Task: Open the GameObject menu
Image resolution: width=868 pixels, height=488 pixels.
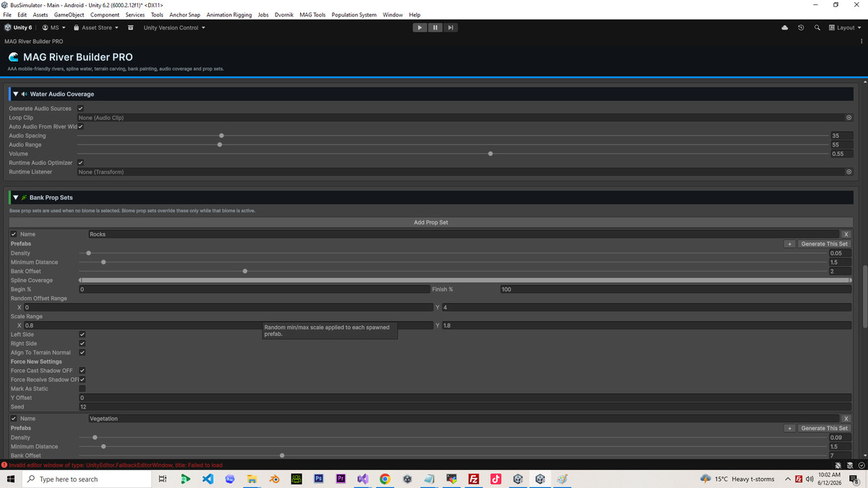Action: [x=69, y=14]
